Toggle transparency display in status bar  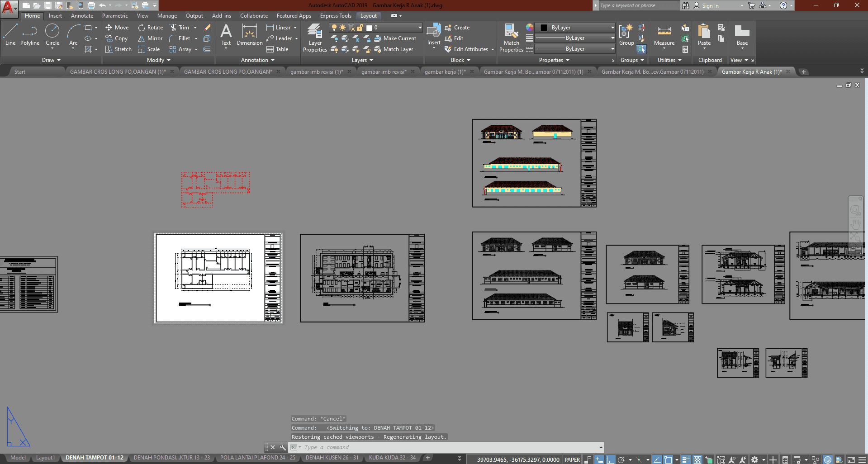[x=697, y=459]
